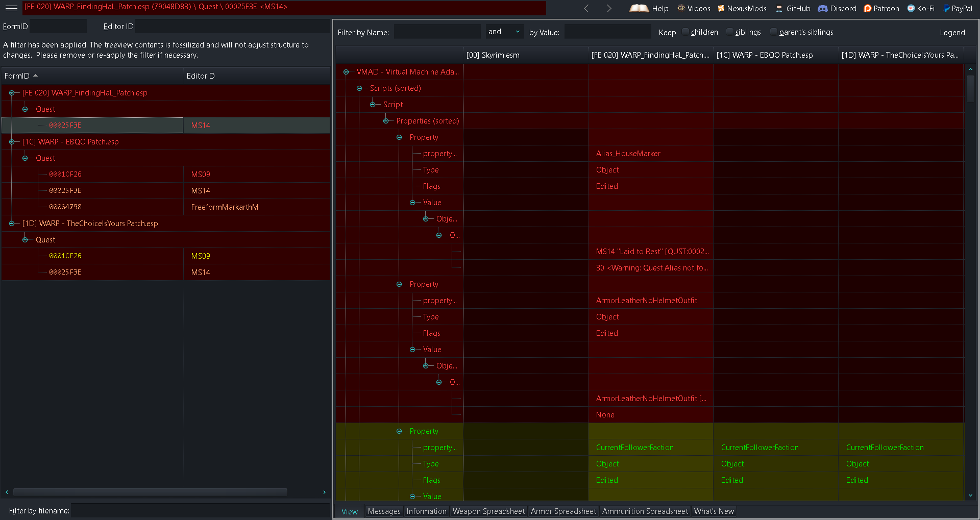Open the Videos link
This screenshot has height=520, width=980.
[694, 8]
